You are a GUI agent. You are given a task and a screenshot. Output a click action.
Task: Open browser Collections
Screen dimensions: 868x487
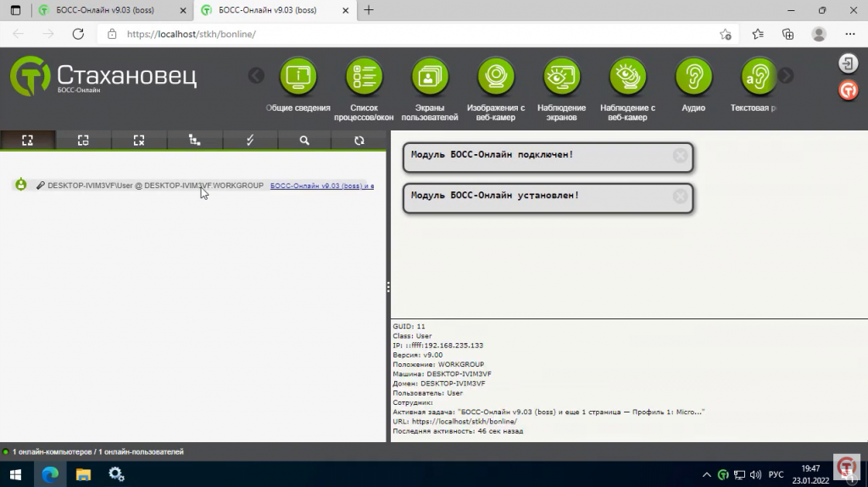[x=788, y=35]
